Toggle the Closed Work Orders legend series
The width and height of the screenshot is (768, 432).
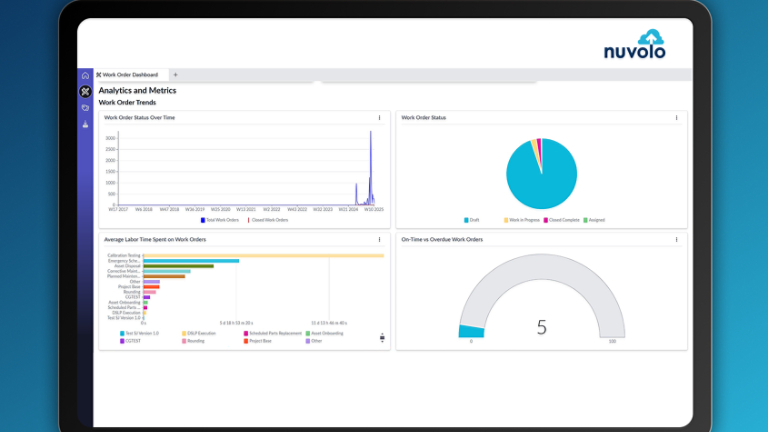coord(268,220)
